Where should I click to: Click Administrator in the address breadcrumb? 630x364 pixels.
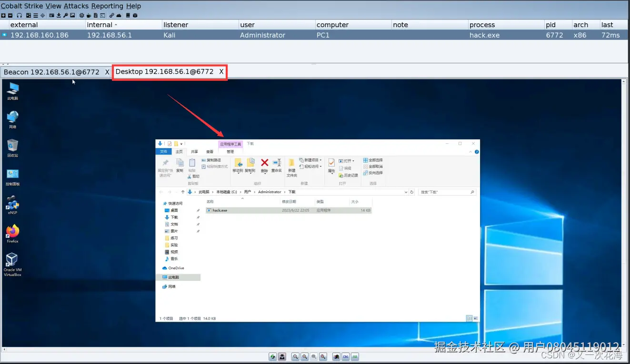[270, 192]
